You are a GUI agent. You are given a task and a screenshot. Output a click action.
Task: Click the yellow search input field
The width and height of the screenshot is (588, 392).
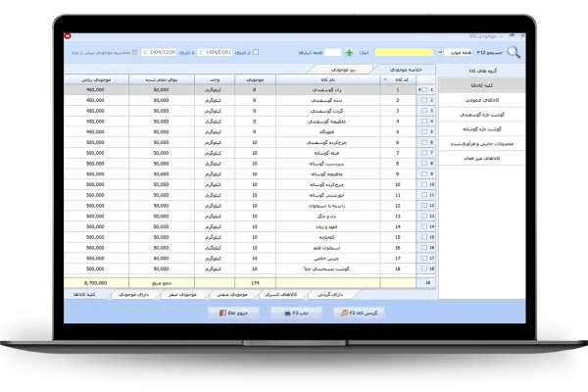404,52
